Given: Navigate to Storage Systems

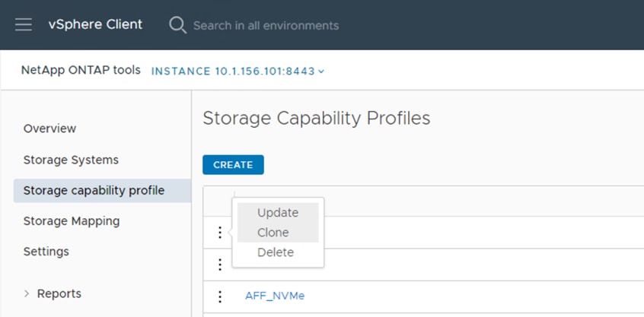Looking at the screenshot, I should point(71,160).
